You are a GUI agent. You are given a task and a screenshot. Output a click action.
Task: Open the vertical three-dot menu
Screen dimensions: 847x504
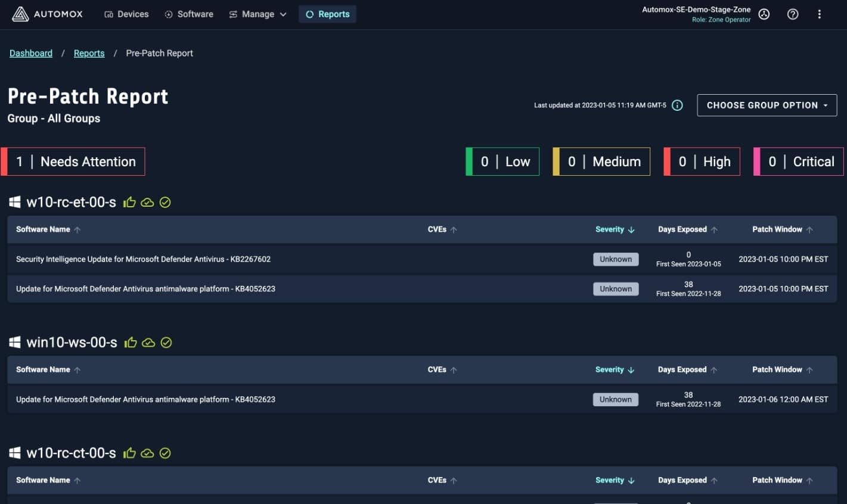click(820, 14)
